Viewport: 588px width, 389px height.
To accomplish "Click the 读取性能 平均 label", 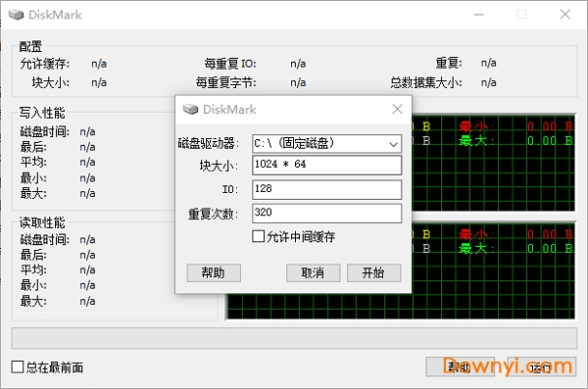I will [x=33, y=269].
